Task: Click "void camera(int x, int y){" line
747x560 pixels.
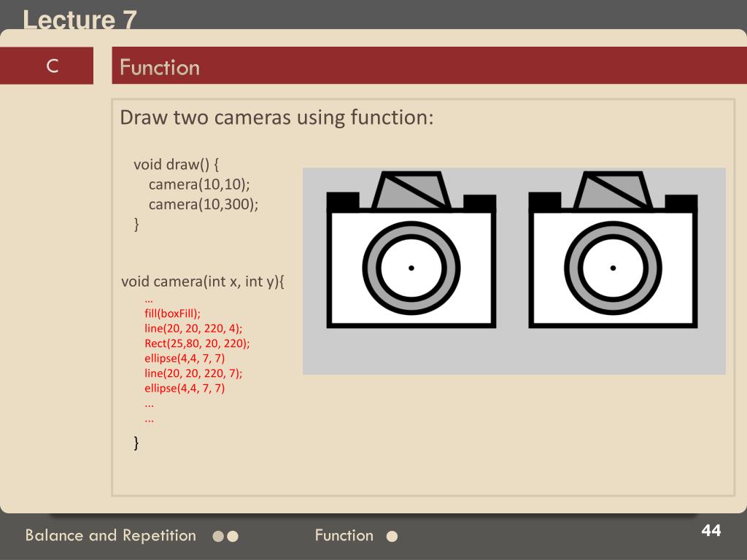Action: (203, 281)
